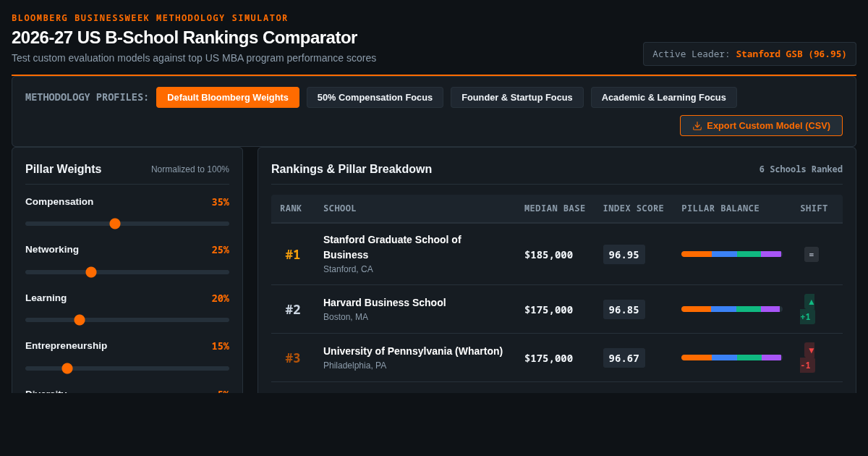Click Wharton index score 96.67

pyautogui.click(x=624, y=358)
